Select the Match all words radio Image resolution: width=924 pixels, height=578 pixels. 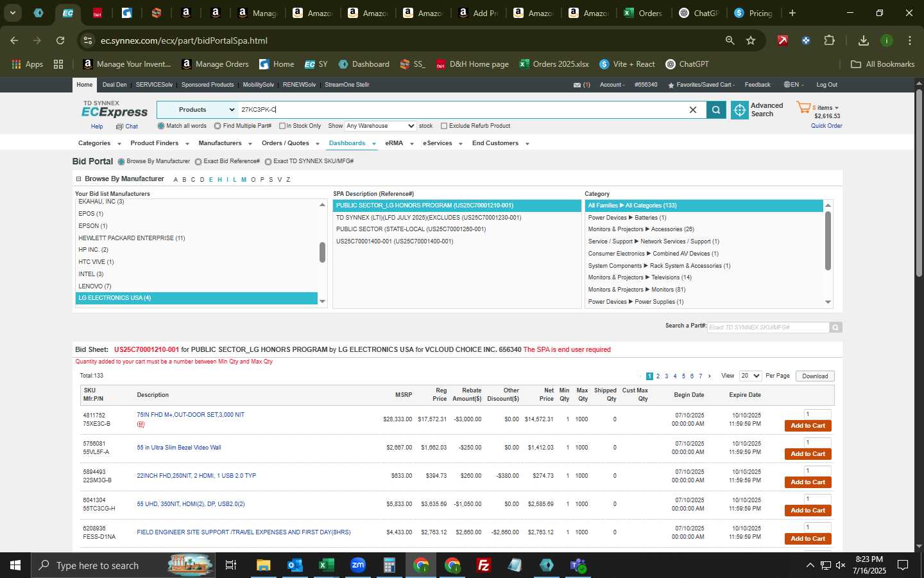tap(161, 126)
